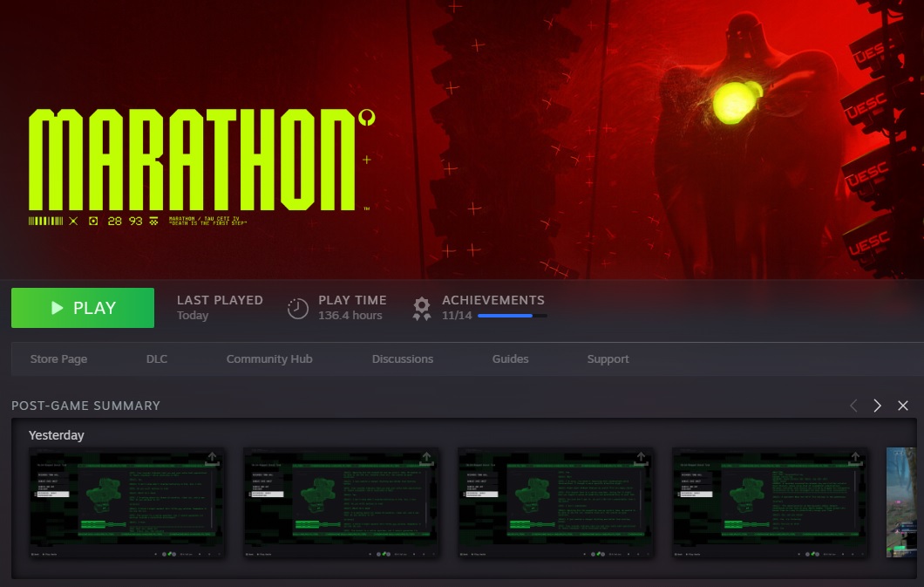Click the achievements progress bar
Screen dimensions: 924x587
[512, 316]
